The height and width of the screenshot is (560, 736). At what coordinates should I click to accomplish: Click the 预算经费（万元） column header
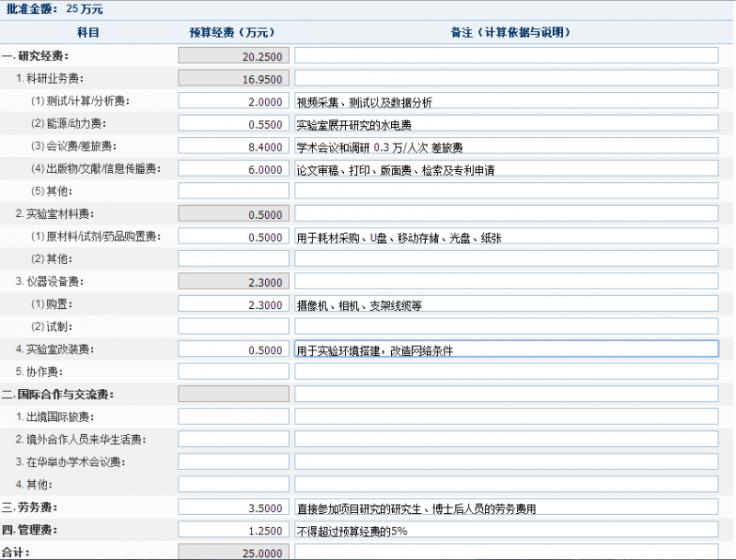pyautogui.click(x=233, y=32)
